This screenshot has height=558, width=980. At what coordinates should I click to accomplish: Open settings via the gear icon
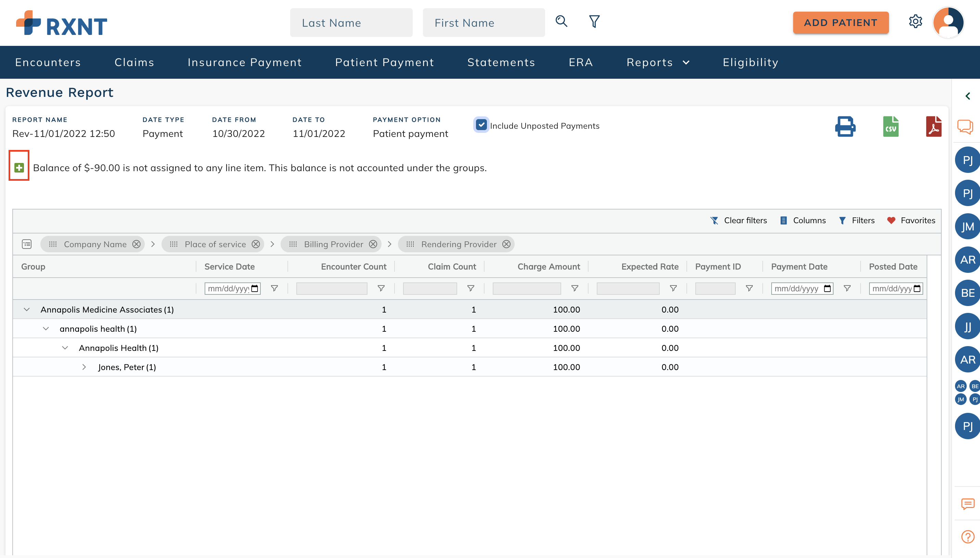916,22
